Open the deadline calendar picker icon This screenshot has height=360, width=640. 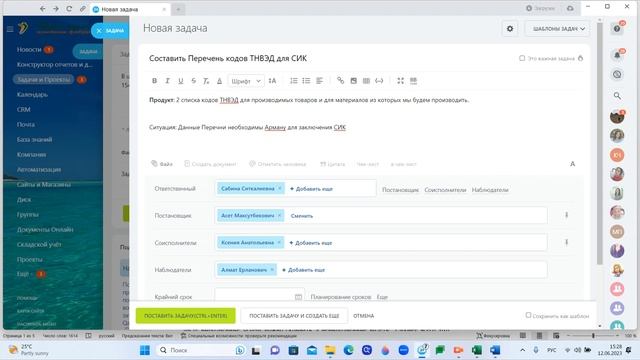[298, 297]
